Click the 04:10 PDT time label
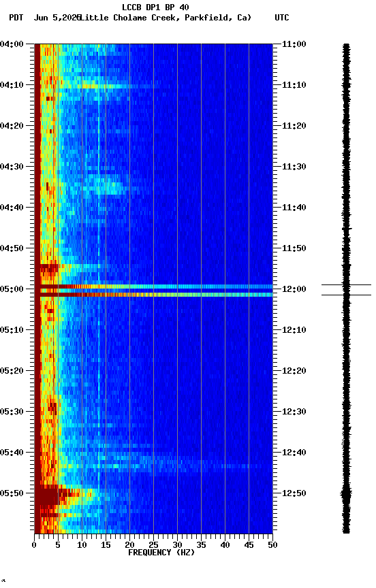376x588 pixels. tap(12, 85)
